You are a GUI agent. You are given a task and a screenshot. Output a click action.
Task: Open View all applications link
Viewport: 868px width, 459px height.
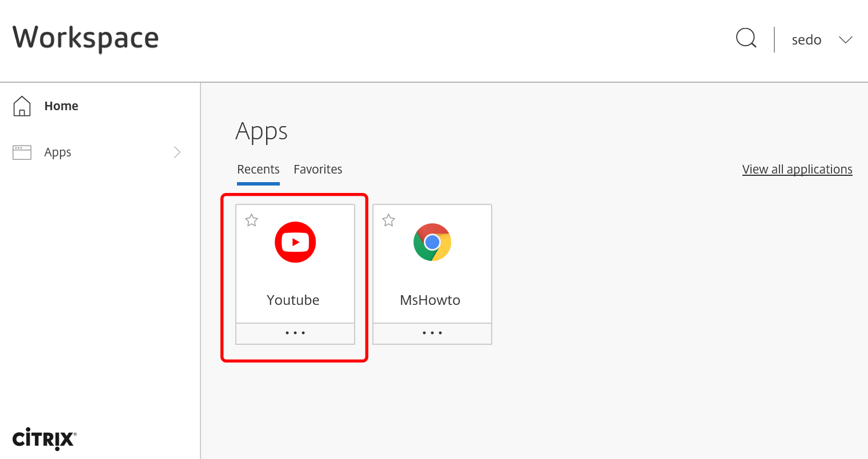click(x=797, y=170)
